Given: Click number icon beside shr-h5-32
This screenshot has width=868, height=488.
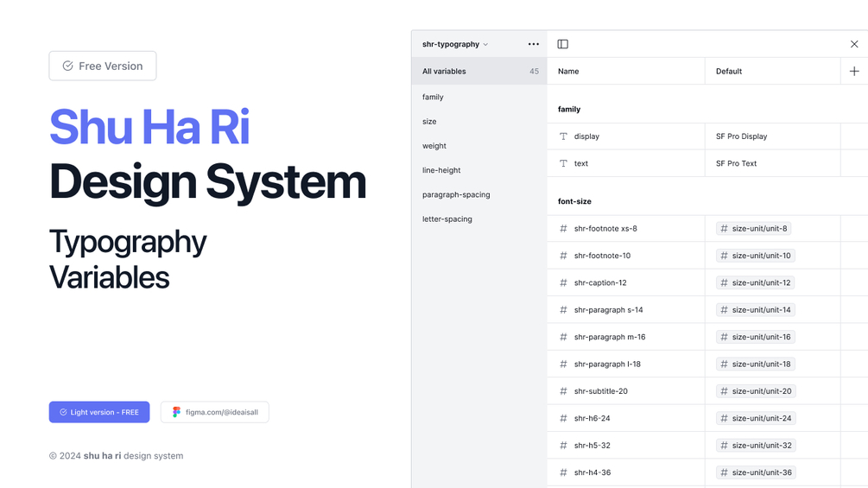Looking at the screenshot, I should coord(563,446).
